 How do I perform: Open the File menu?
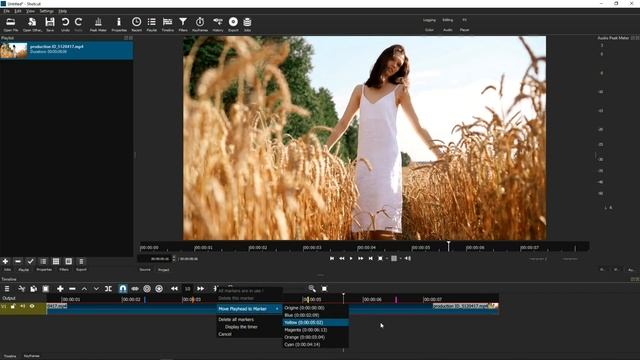tap(7, 11)
